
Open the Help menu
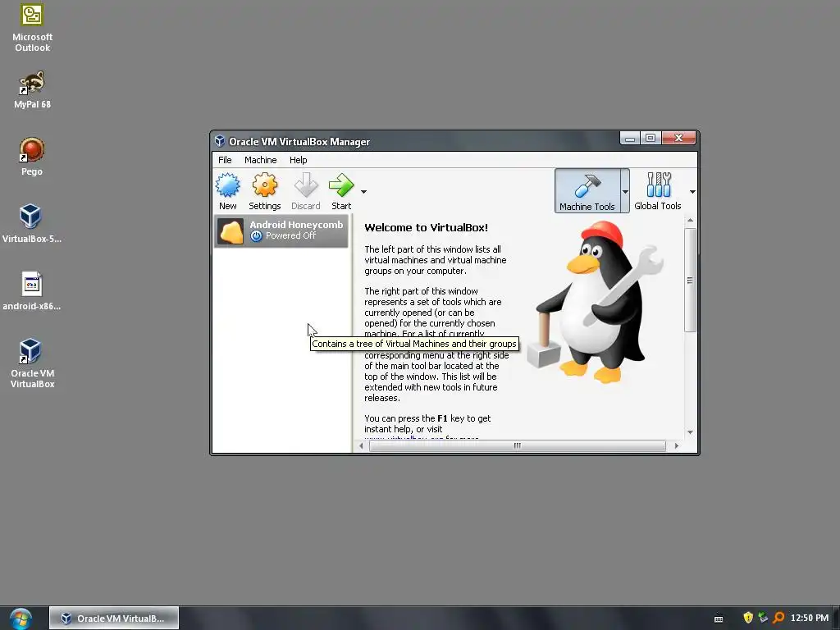coord(299,160)
